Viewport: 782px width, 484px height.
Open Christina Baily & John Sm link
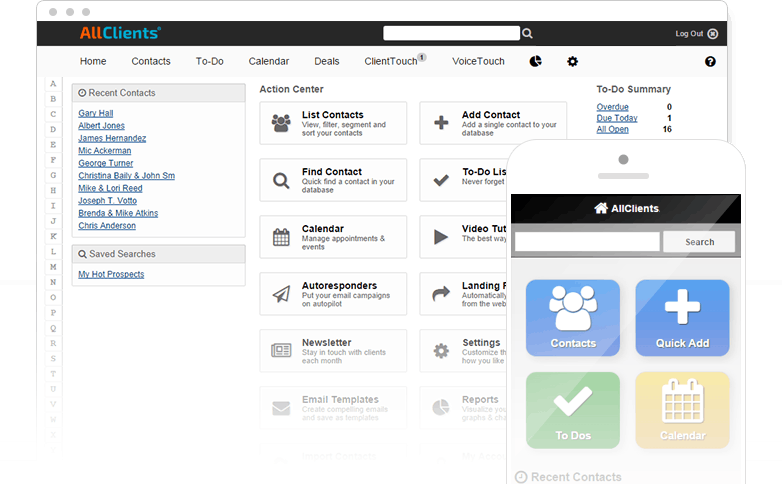[127, 176]
